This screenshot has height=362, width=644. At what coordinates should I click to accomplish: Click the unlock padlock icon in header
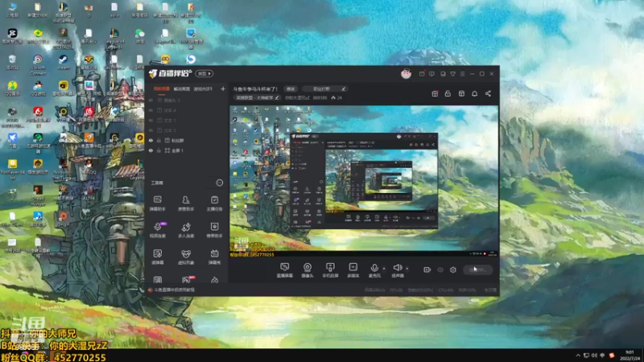(448, 93)
